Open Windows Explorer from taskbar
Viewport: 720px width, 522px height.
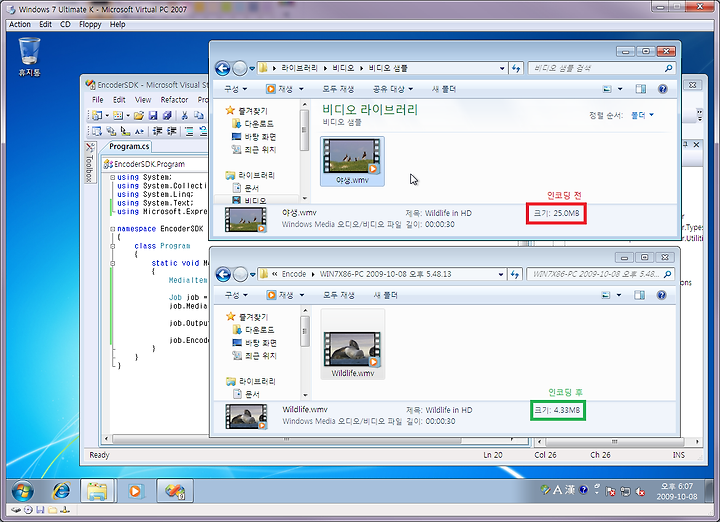coord(98,491)
